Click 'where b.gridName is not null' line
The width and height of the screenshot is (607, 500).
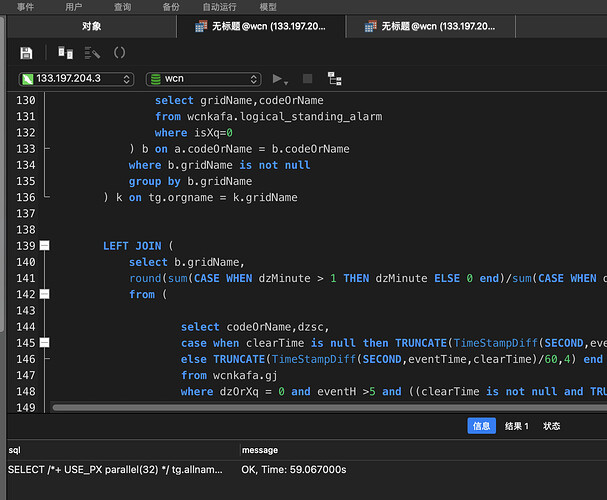point(219,165)
